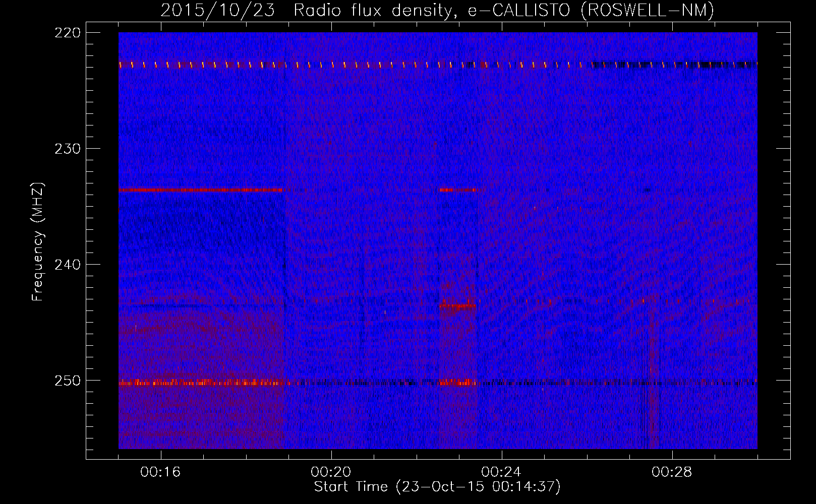Click the 230 frequency tick label
This screenshot has width=816, height=504.
pos(67,149)
